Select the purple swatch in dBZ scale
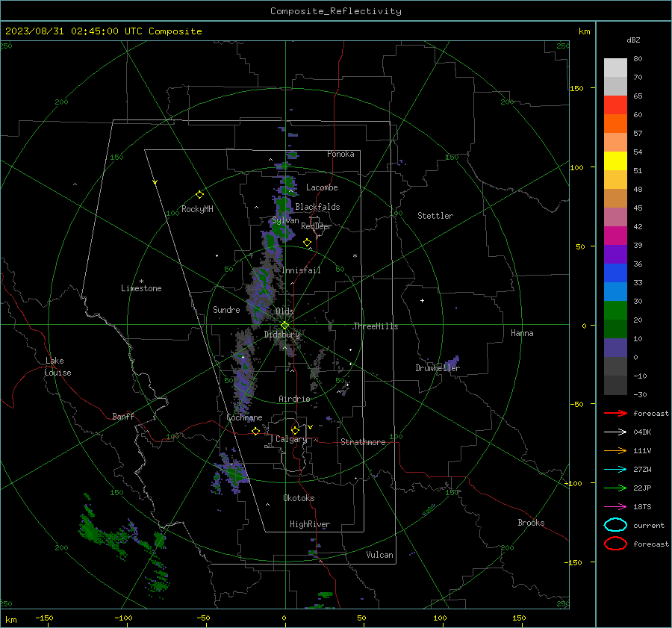This screenshot has height=628, width=672. click(x=615, y=254)
